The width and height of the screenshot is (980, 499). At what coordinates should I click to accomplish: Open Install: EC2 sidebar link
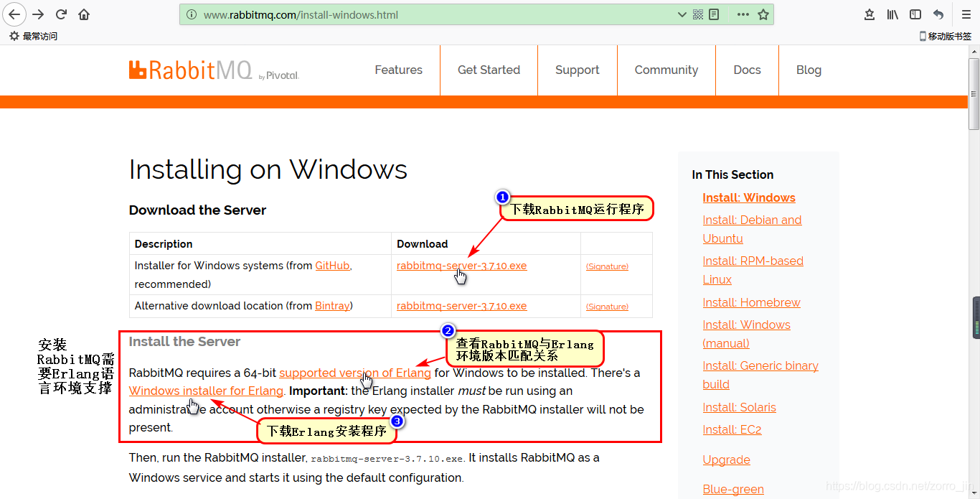click(x=732, y=429)
